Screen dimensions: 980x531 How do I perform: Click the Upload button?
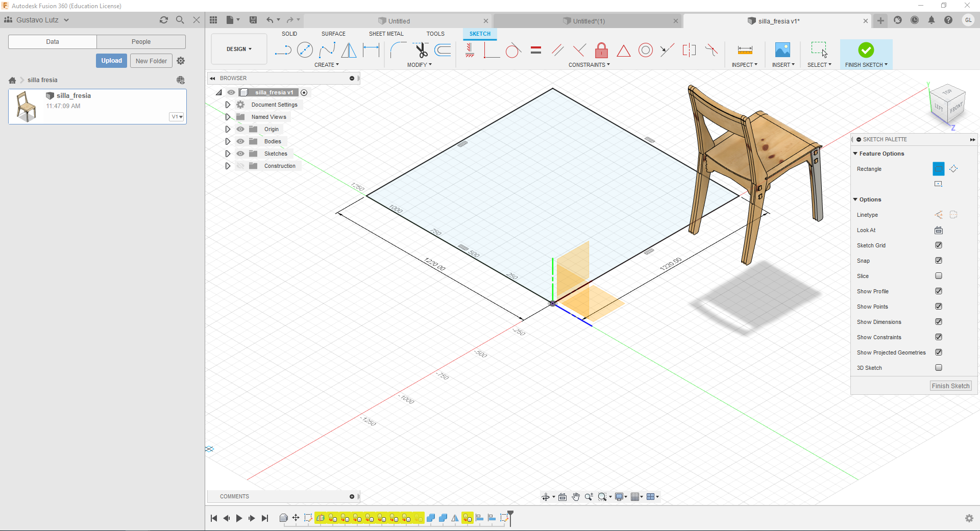tap(111, 61)
